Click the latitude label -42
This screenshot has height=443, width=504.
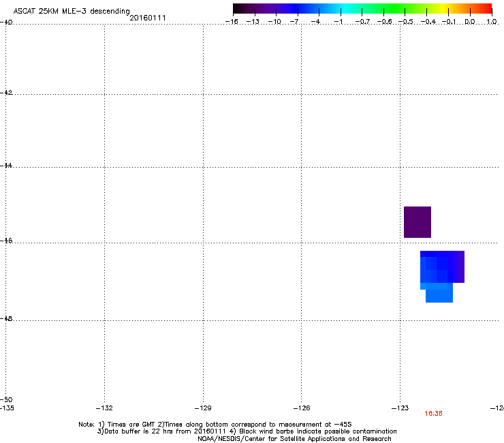click(x=6, y=92)
